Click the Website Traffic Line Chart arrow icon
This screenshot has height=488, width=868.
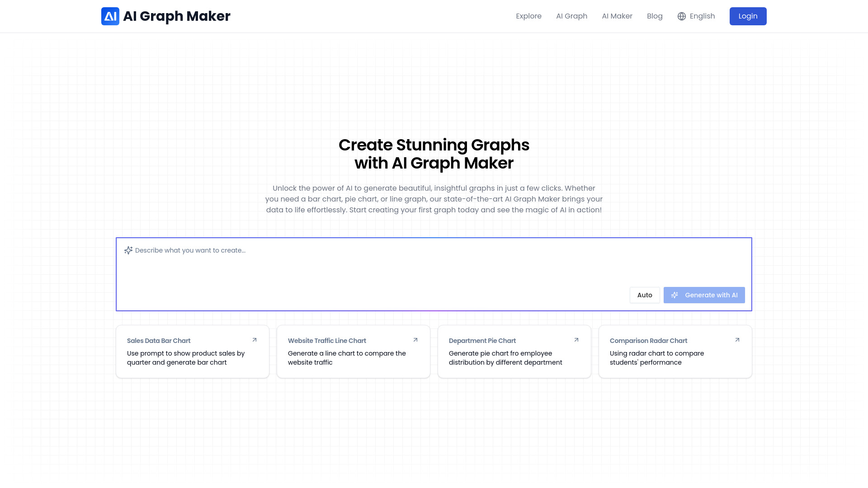(415, 340)
